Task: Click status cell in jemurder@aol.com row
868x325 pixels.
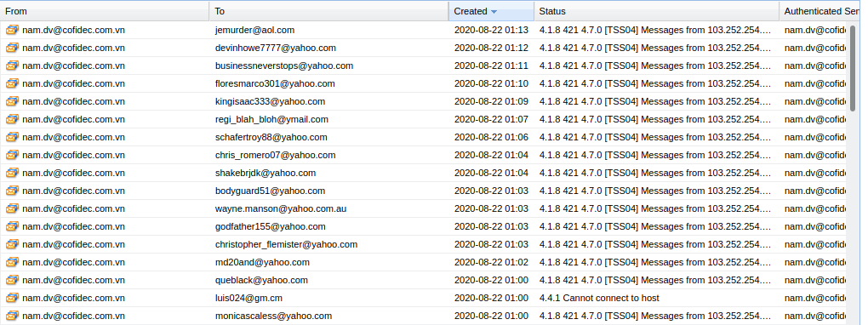Action: 655,30
